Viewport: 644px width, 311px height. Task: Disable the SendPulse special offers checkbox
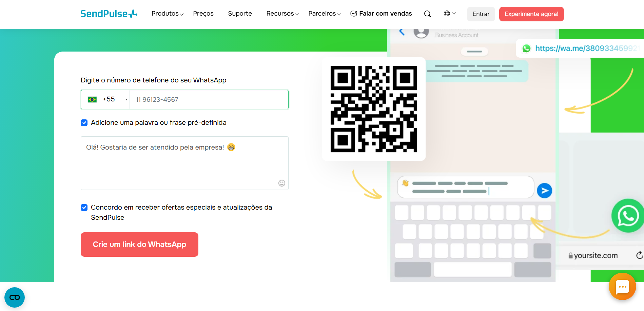84,208
